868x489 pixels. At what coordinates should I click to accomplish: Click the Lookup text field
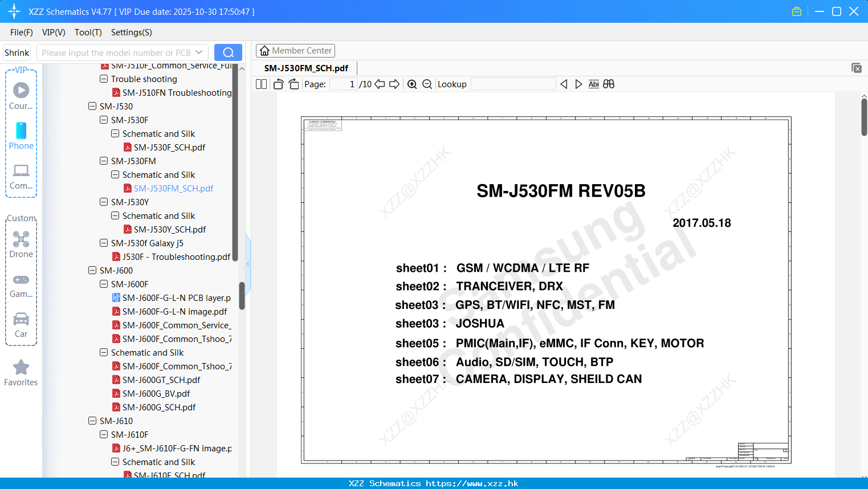coord(513,84)
